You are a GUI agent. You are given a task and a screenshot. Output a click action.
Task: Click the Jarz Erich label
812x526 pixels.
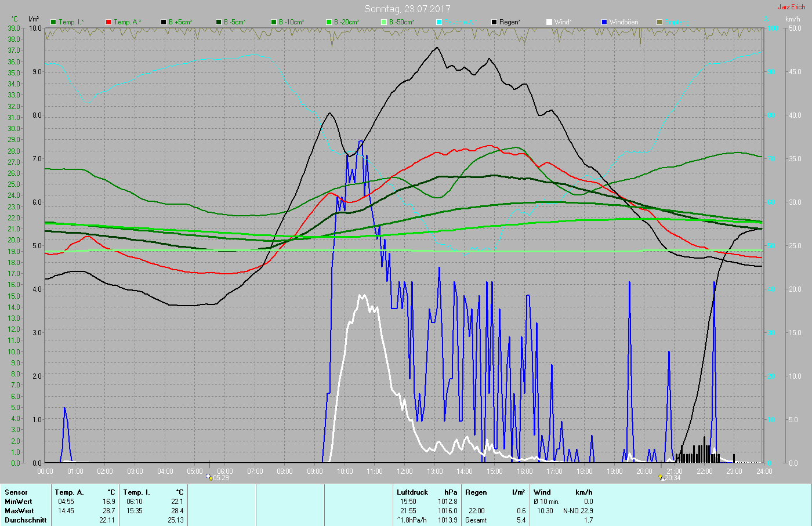tap(791, 7)
